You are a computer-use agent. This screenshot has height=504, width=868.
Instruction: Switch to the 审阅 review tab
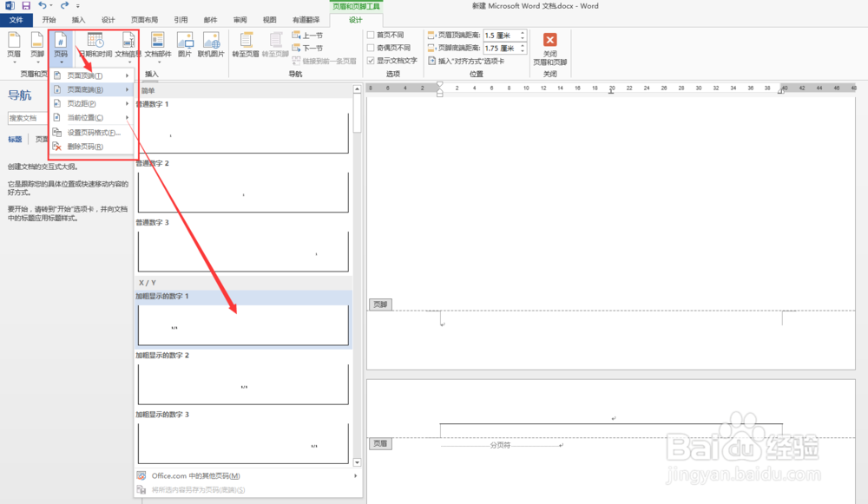240,20
